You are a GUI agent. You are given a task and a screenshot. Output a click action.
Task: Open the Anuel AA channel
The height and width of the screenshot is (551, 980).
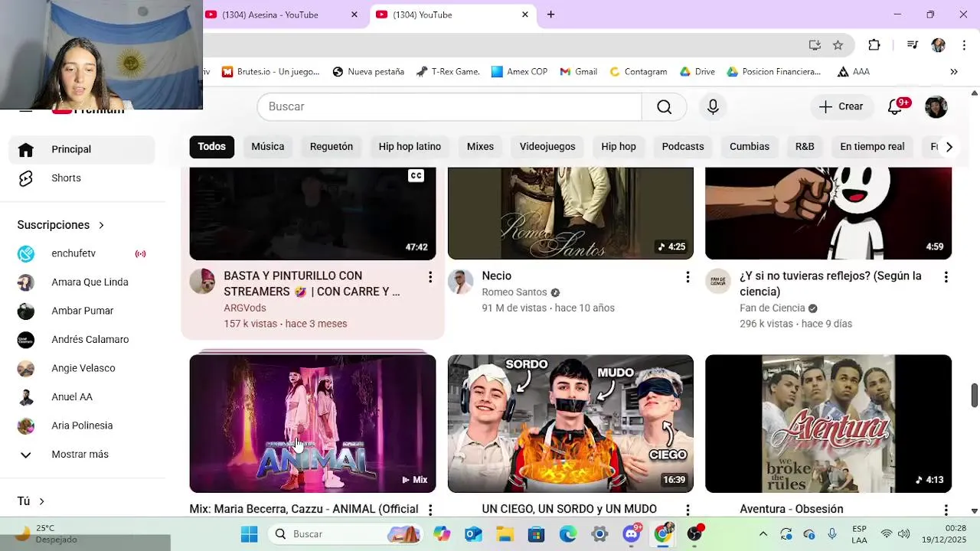82,397
